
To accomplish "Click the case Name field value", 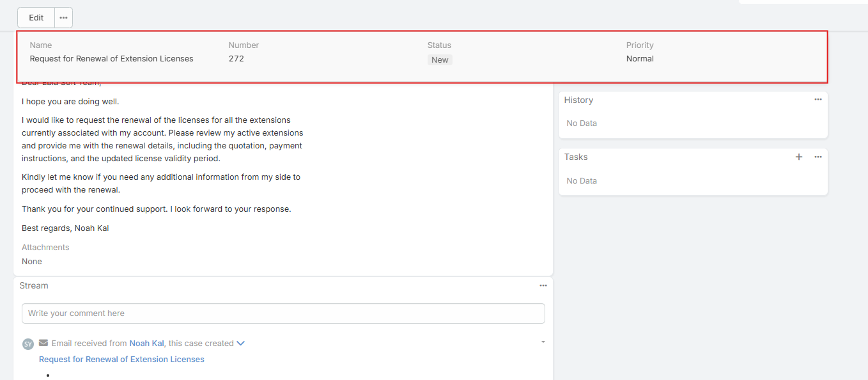I will 111,59.
